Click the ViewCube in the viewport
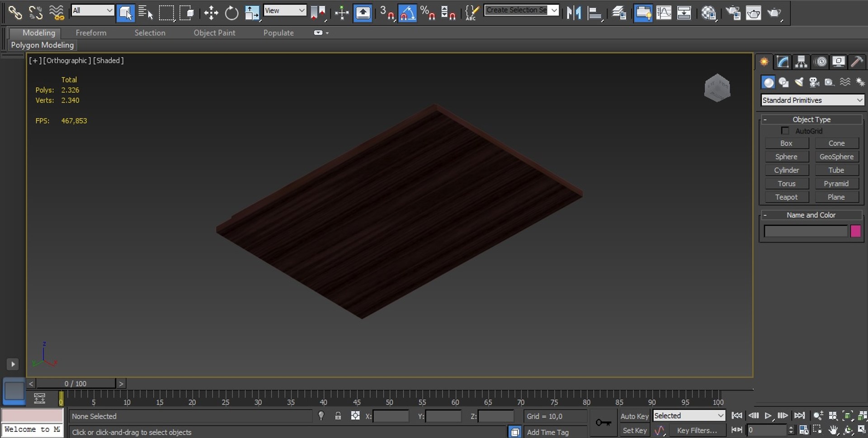The width and height of the screenshot is (868, 438). (x=717, y=88)
